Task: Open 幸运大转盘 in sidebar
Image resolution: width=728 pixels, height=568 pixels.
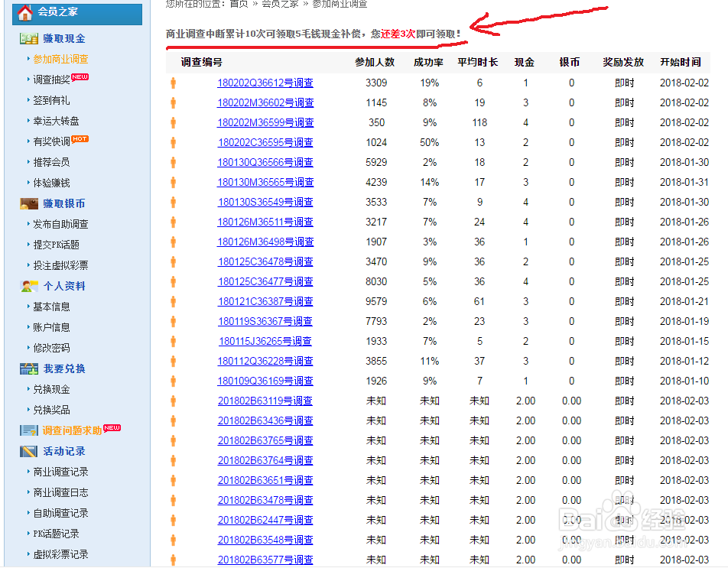Action: tap(56, 121)
